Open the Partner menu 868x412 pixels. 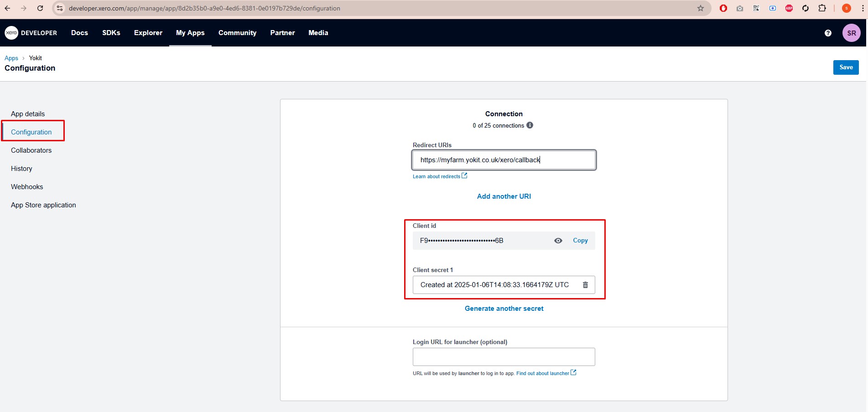[282, 33]
